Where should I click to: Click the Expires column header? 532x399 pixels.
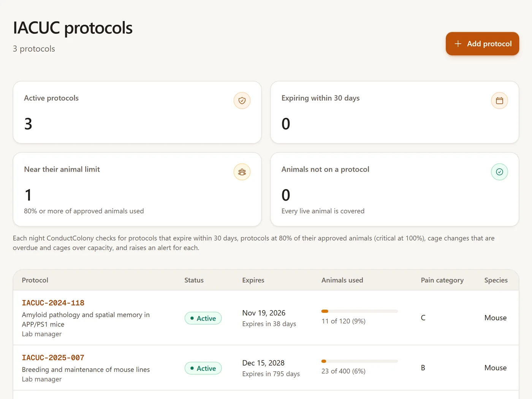pyautogui.click(x=253, y=280)
